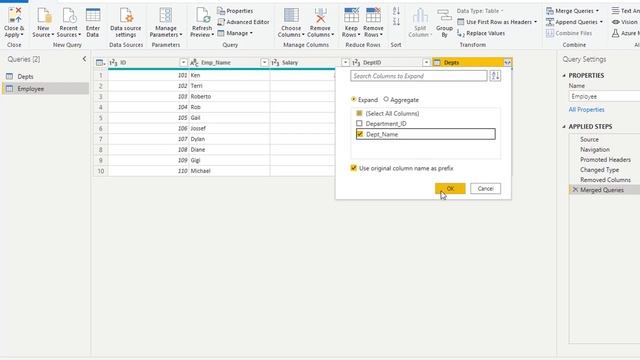Click the Remove Columns icon
This screenshot has height=360, width=640.
click(x=320, y=16)
